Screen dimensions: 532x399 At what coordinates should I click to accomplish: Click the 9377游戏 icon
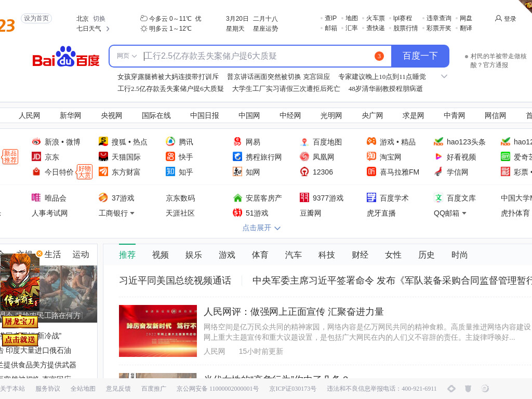[304, 197]
